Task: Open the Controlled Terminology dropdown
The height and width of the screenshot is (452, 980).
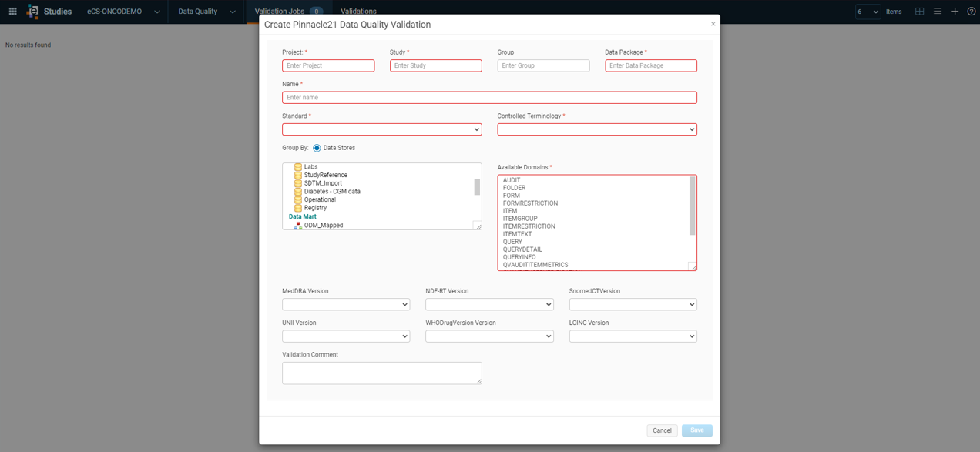Action: [597, 129]
